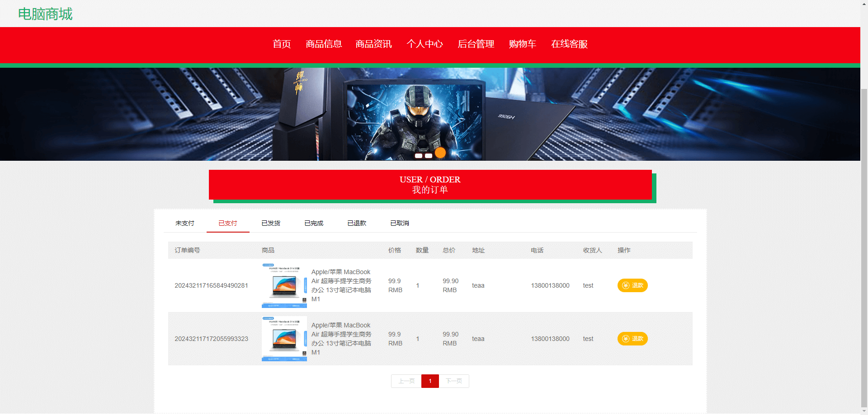Screen dimensions: 868x415
Task: Click MacBook Air product name in second order
Action: pos(341,339)
